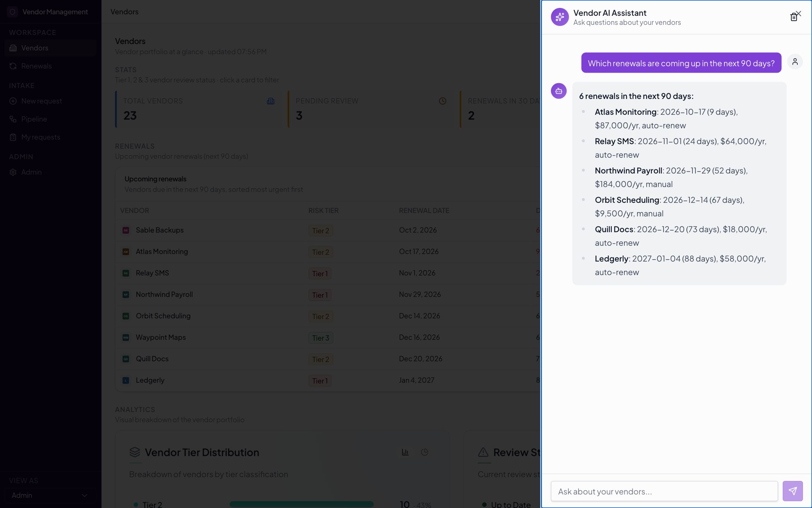812x508 pixels.
Task: Click the clock icon on Pending Review card
Action: pyautogui.click(x=442, y=101)
